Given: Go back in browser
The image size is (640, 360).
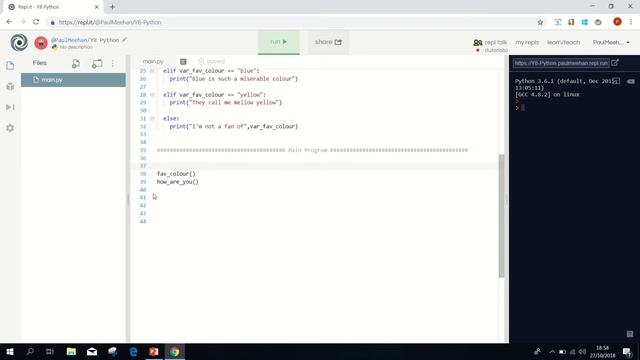Looking at the screenshot, I should point(9,22).
